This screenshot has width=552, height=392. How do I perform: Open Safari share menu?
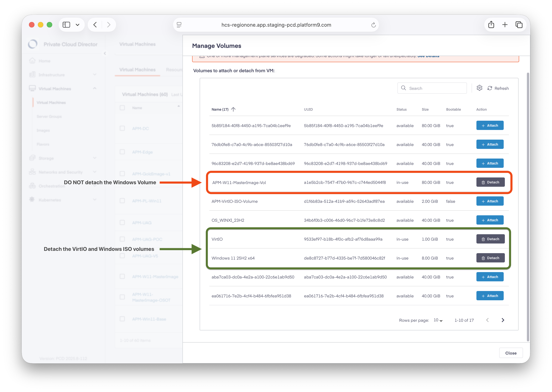coord(491,25)
